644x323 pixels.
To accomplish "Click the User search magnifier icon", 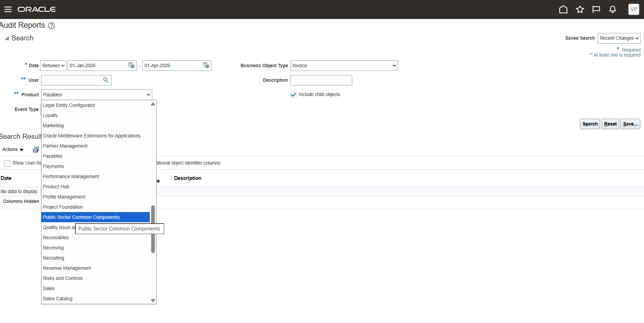I will pyautogui.click(x=106, y=80).
